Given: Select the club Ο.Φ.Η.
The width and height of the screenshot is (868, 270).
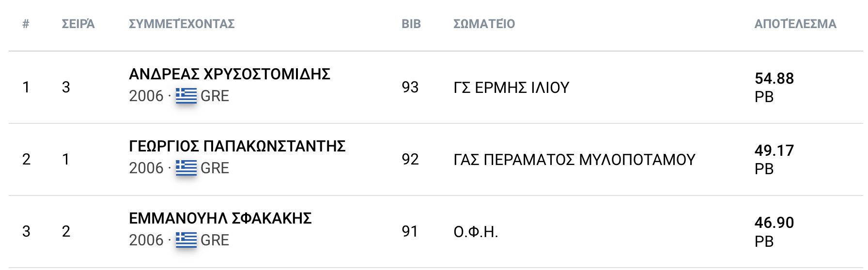Looking at the screenshot, I should [475, 232].
